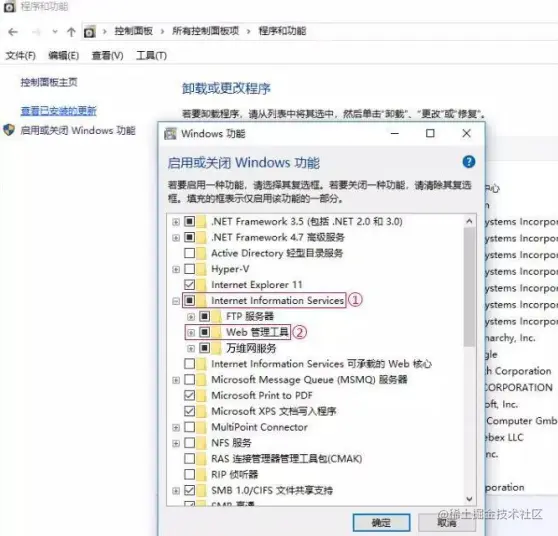Image resolution: width=558 pixels, height=536 pixels.
Task: Select the 万维网服务 tree label
Action: click(251, 348)
